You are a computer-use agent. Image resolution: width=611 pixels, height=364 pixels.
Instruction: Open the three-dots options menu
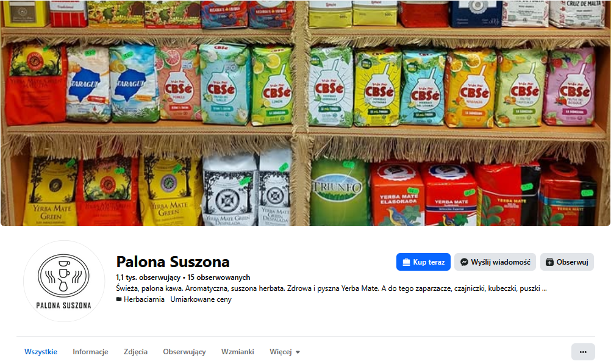point(583,352)
